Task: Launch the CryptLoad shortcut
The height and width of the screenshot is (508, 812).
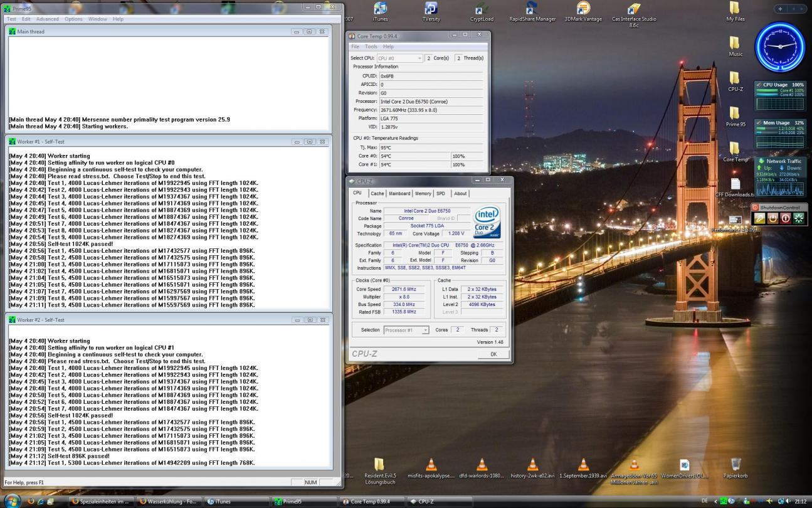Action: pyautogui.click(x=482, y=9)
